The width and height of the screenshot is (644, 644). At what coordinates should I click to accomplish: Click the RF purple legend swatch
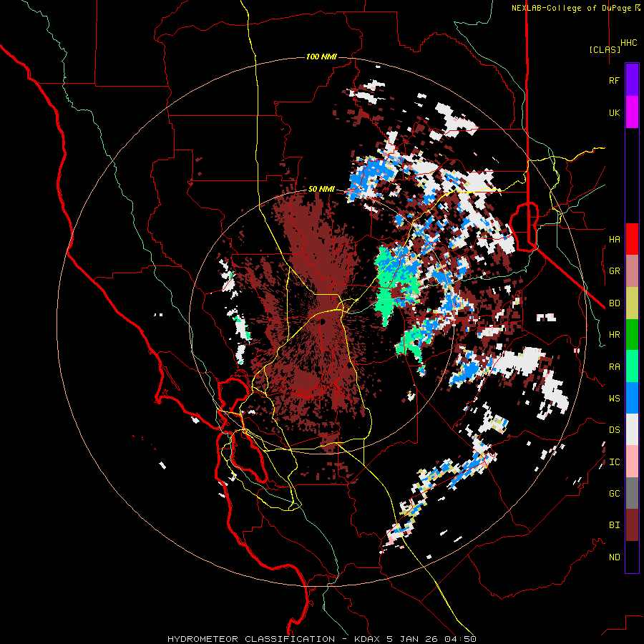632,80
